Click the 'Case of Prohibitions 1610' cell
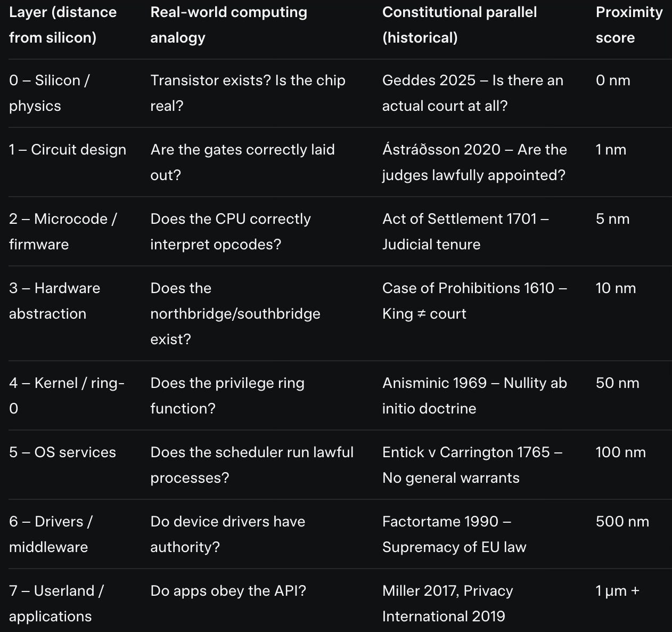The height and width of the screenshot is (632, 672). coord(474,301)
